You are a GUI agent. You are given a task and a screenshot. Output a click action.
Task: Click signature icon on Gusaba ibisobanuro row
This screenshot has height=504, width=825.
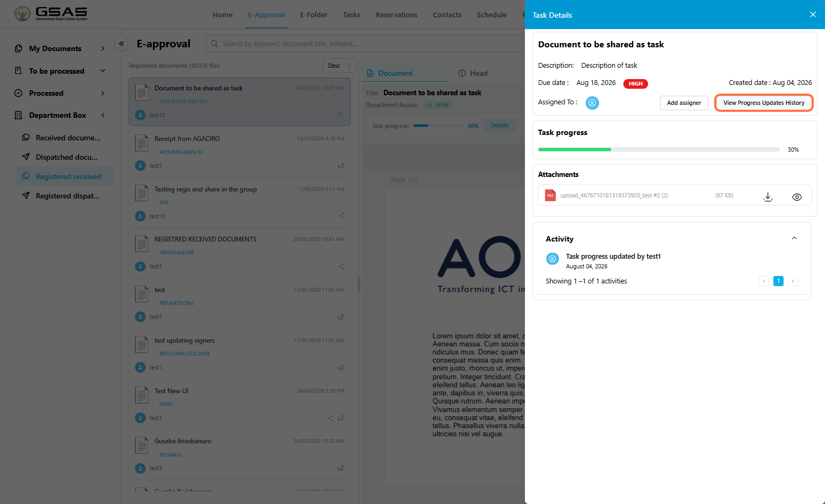[x=340, y=468]
